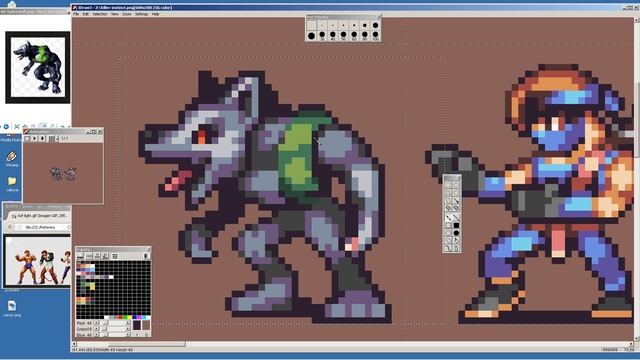The height and width of the screenshot is (360, 640).
Task: Choose pen size 60
Action: click(x=354, y=36)
